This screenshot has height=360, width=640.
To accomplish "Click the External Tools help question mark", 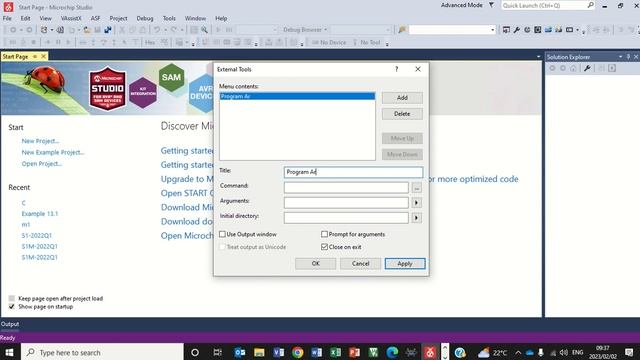I will 396,69.
